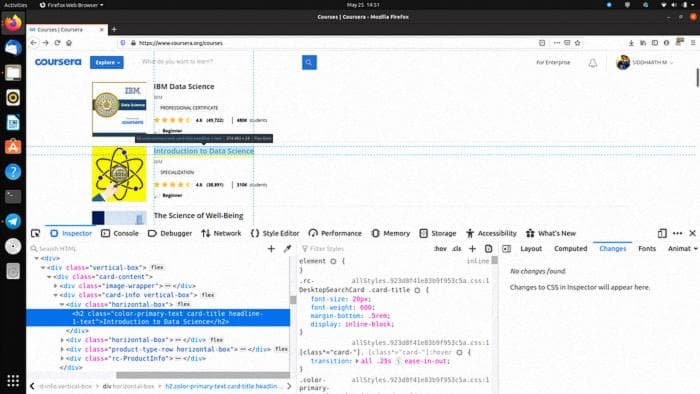Toggle print media simulation icon

coord(488,249)
